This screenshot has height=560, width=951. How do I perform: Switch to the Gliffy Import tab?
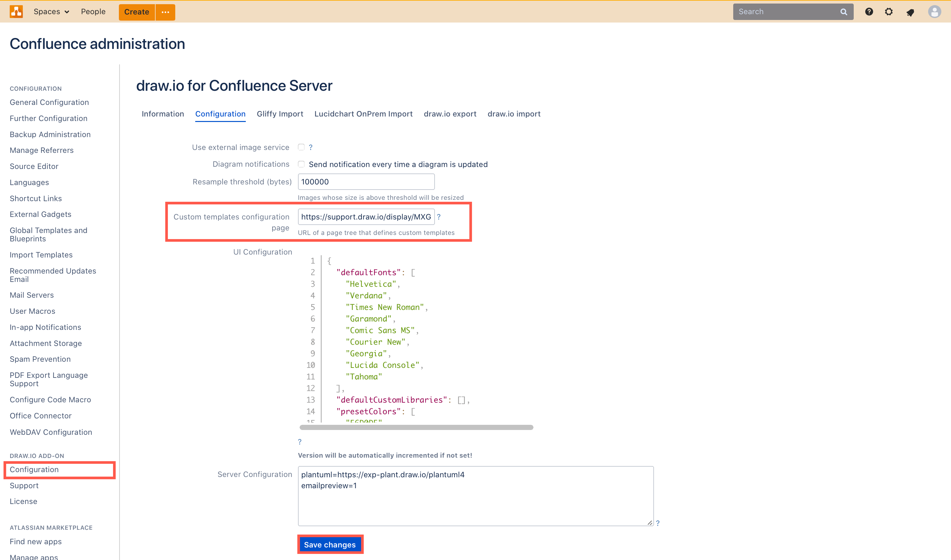(280, 114)
